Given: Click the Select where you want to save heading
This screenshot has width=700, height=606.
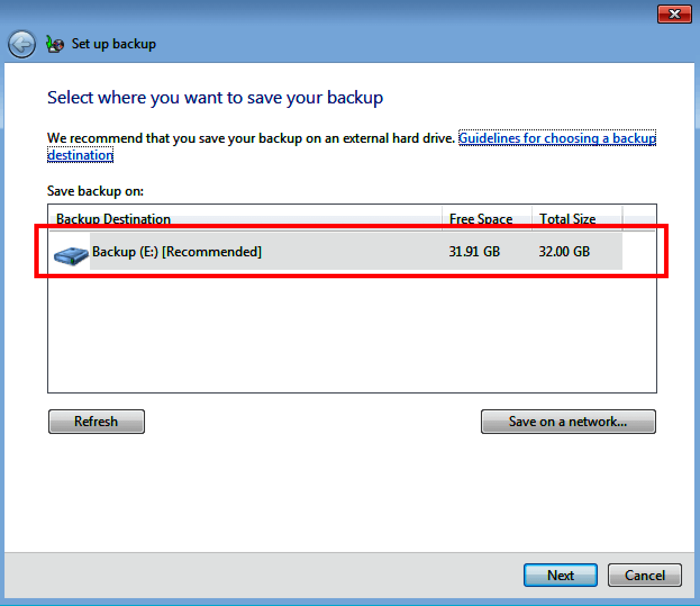Looking at the screenshot, I should tap(215, 97).
